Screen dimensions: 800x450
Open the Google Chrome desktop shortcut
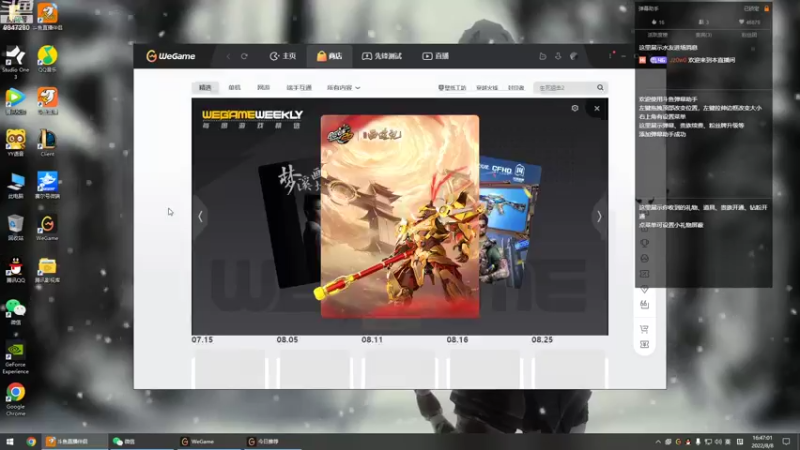click(x=15, y=399)
